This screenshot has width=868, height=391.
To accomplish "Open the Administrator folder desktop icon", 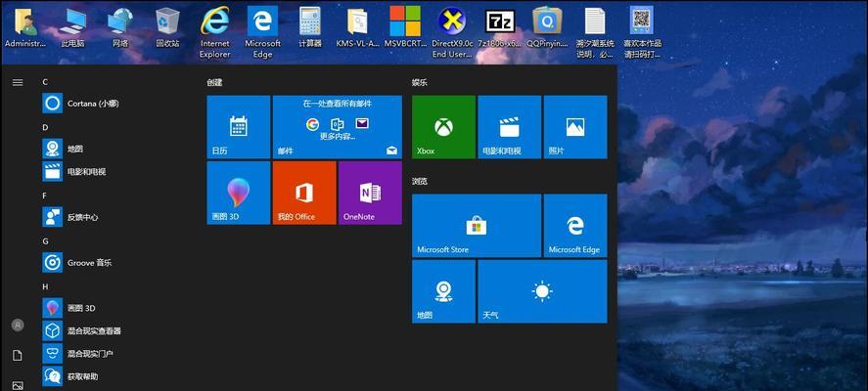I will click(24, 27).
